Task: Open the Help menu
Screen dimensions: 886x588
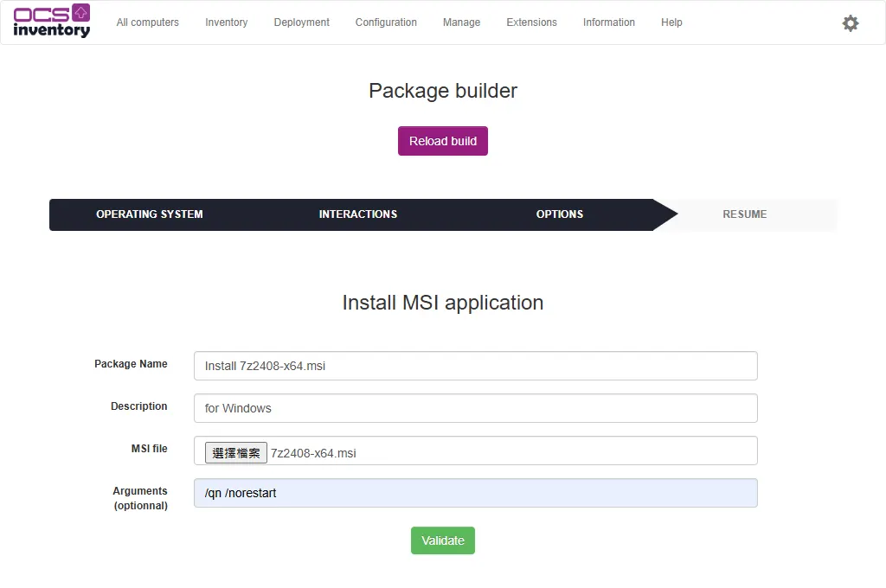Action: click(x=671, y=22)
